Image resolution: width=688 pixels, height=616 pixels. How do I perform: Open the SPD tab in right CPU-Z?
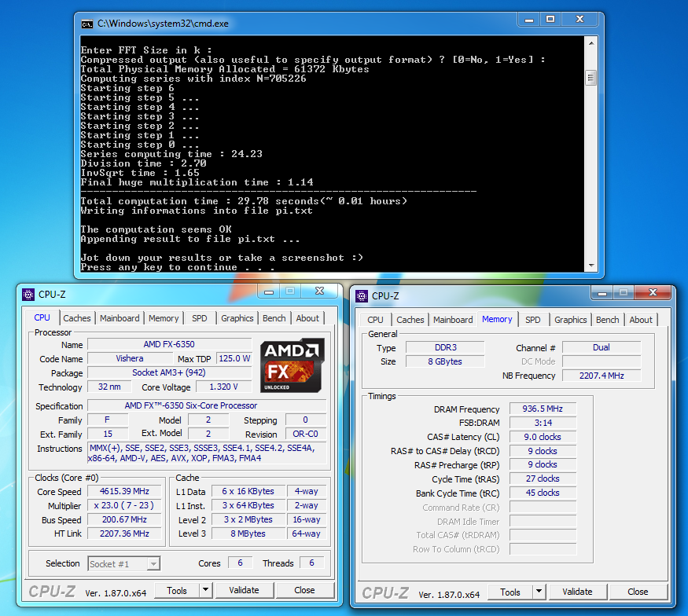coord(533,320)
